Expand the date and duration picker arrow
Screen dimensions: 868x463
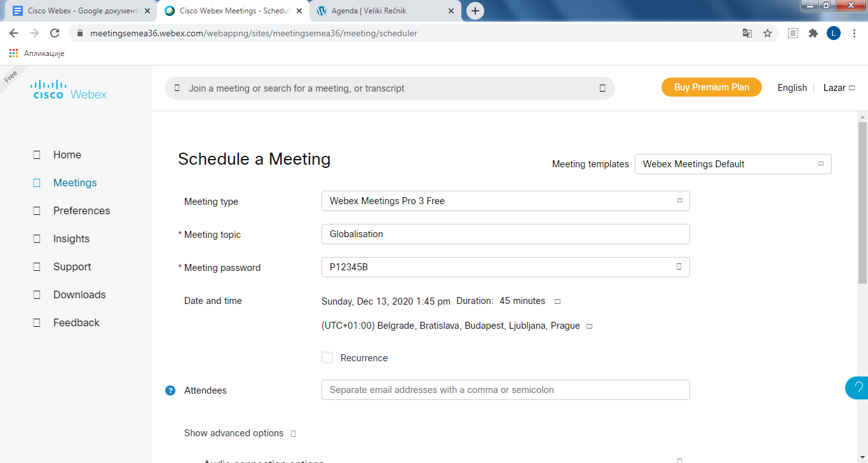click(558, 301)
